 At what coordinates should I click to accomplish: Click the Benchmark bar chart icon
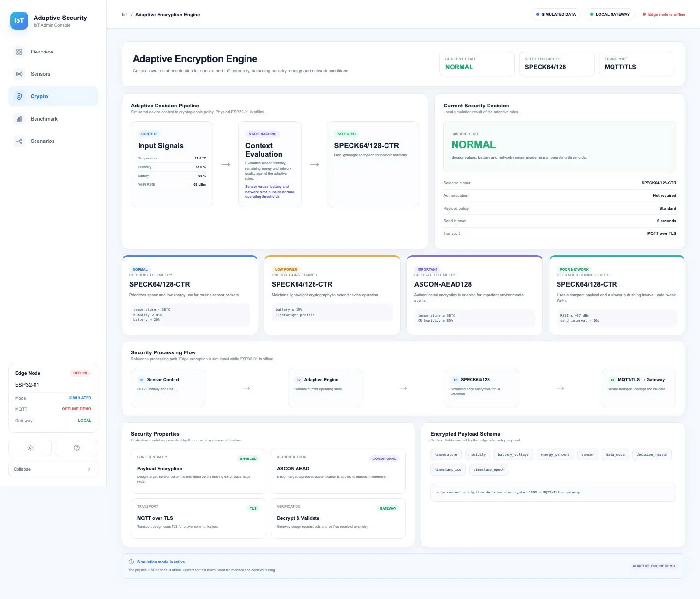click(19, 119)
